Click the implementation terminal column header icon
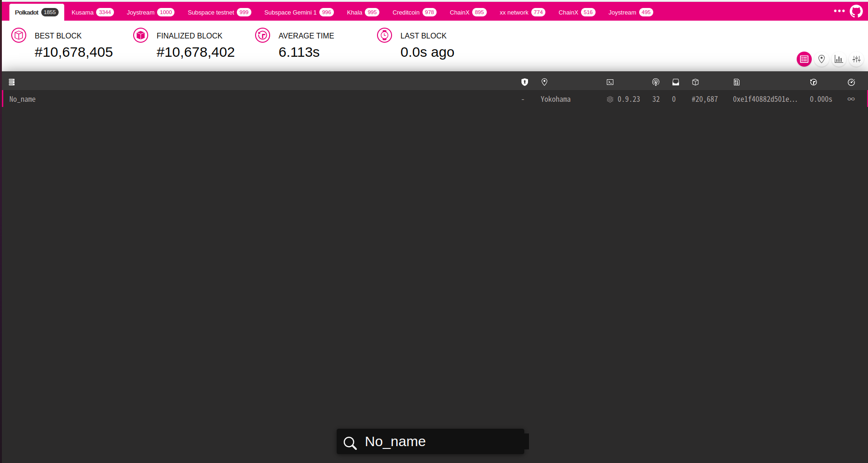Image resolution: width=868 pixels, height=463 pixels. click(x=610, y=82)
